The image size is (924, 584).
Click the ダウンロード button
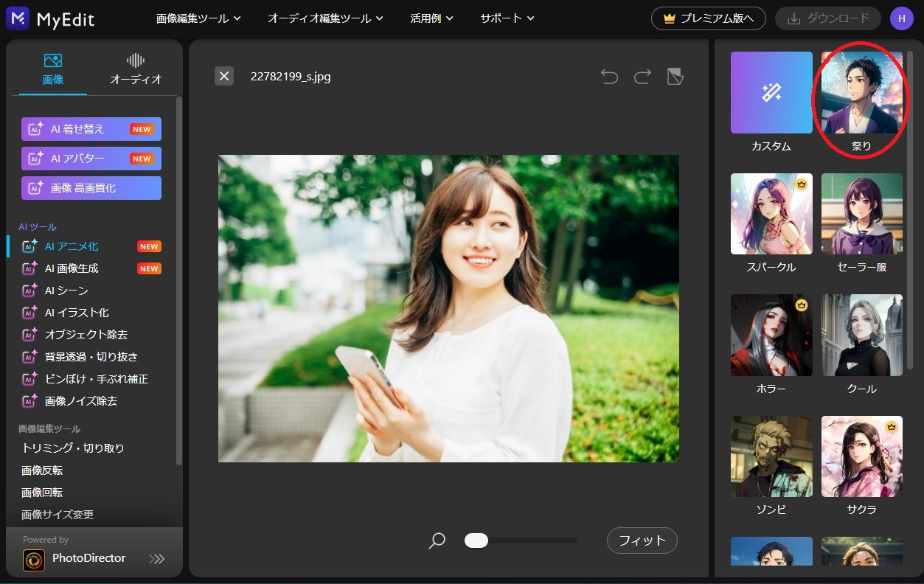pos(828,18)
